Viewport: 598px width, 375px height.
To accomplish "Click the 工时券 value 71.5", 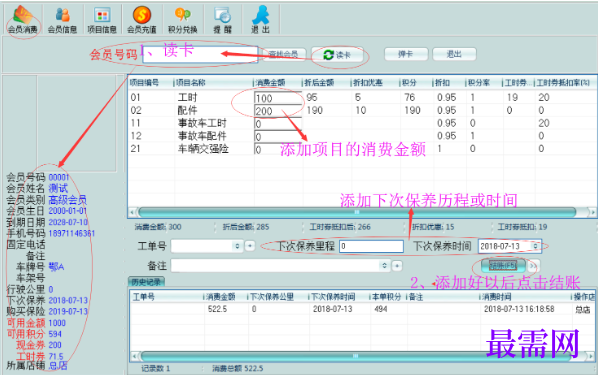I will 56,356.
